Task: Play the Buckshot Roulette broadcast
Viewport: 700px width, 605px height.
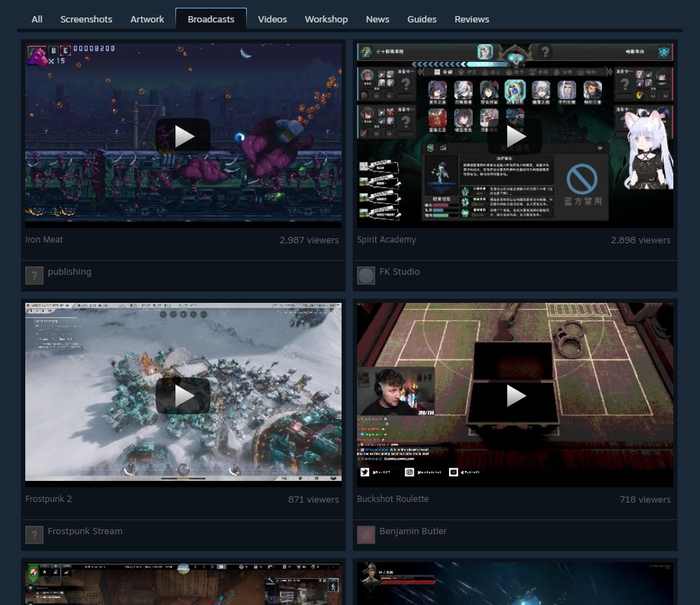Action: point(515,396)
